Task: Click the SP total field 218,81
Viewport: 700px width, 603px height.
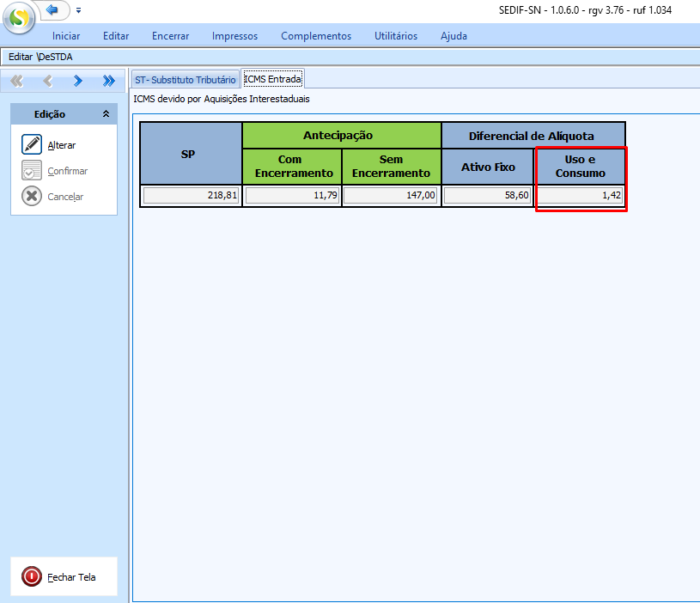Action: pos(191,195)
